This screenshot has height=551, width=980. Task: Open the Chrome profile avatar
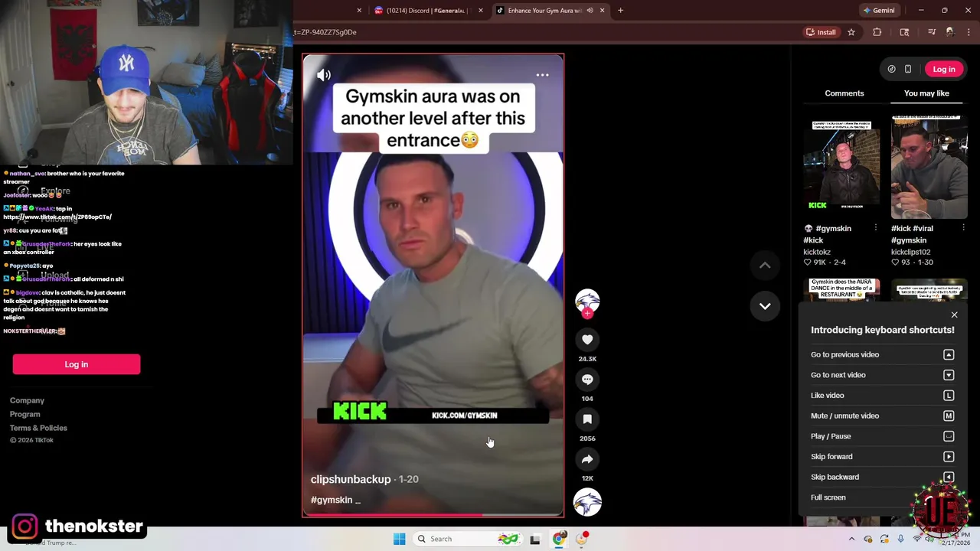point(950,32)
